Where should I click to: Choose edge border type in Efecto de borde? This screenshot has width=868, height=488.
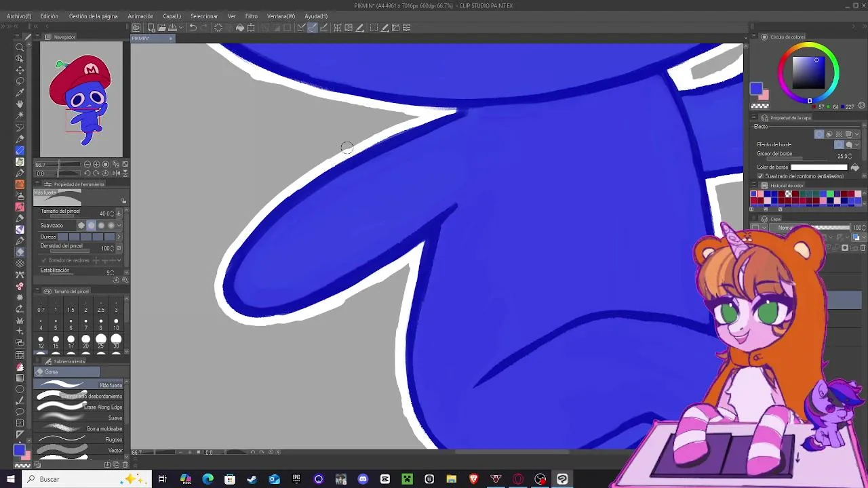coord(840,144)
